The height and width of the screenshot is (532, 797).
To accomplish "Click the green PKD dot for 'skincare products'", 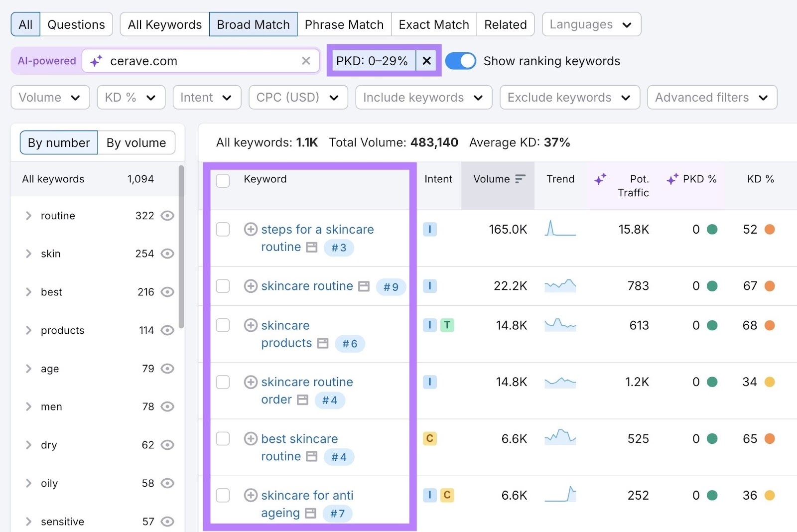I will coord(712,325).
